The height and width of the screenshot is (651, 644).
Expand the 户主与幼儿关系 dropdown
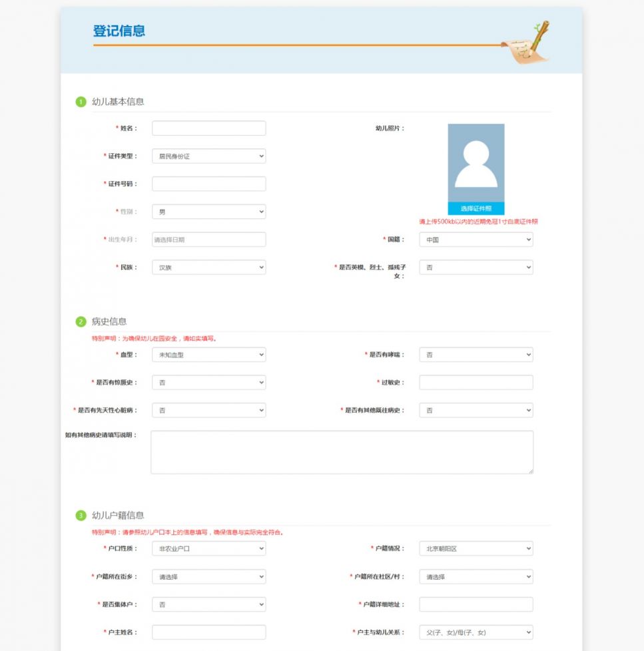[476, 632]
